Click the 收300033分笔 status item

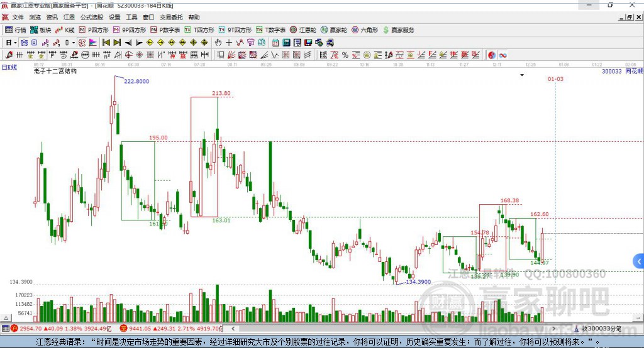click(597, 329)
